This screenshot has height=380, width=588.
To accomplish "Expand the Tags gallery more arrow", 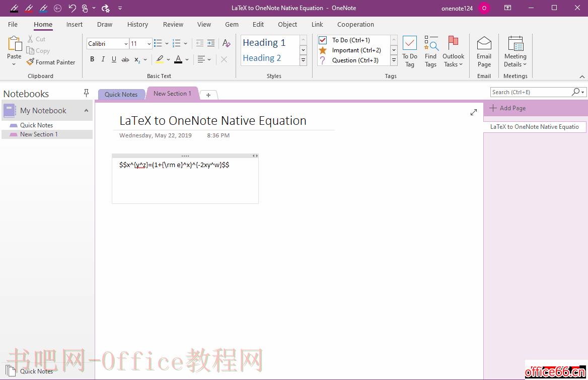I will 394,60.
